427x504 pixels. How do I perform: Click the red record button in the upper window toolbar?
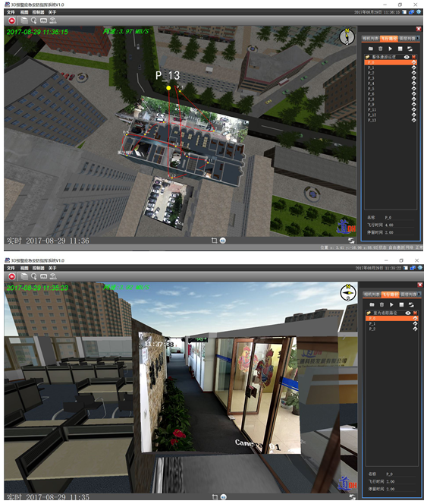coord(12,20)
